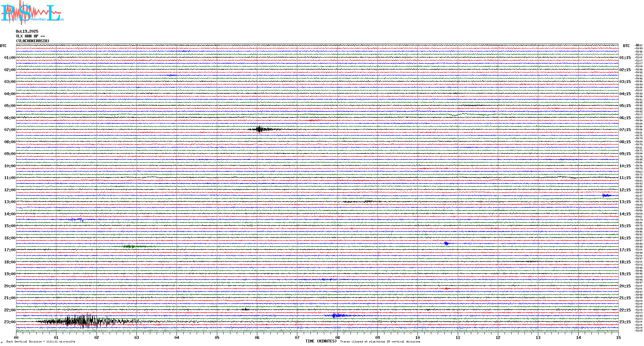Click the (VLACHOKERASIA) station name
644x346 pixels.
coord(33,41)
